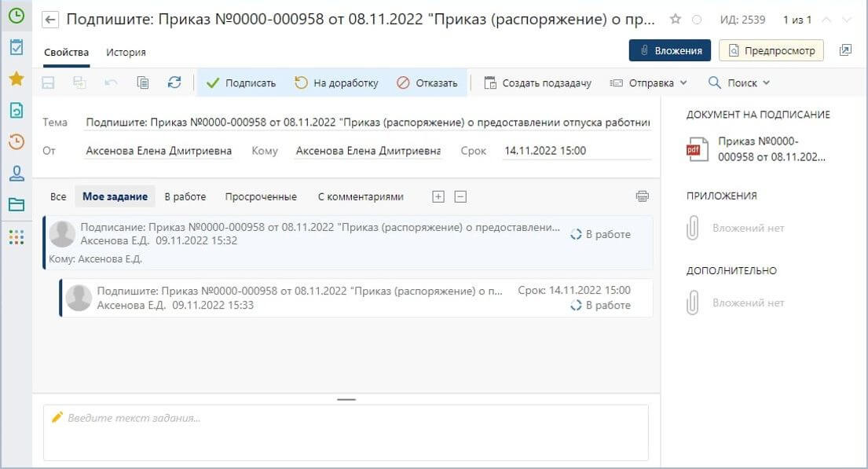Star this task as favorite

(676, 20)
